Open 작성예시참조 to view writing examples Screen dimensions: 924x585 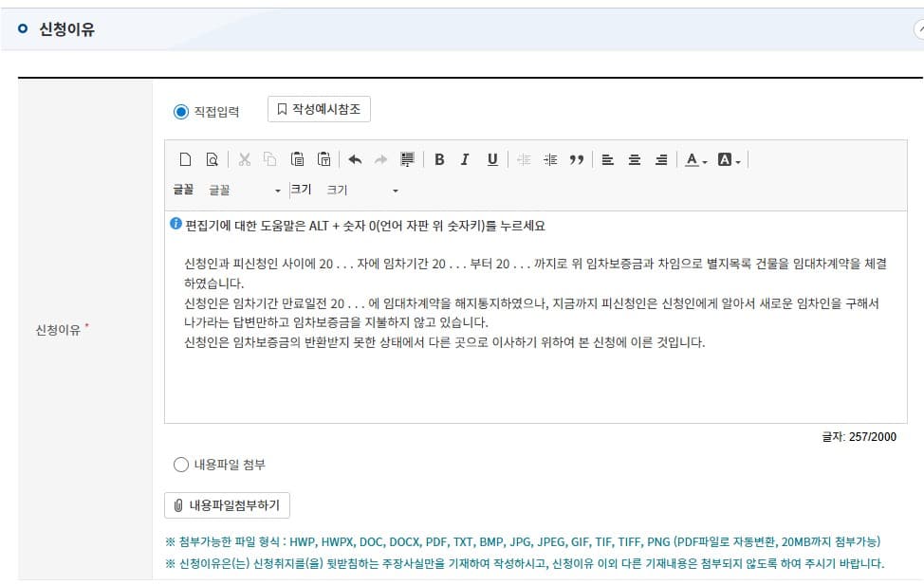click(x=319, y=108)
